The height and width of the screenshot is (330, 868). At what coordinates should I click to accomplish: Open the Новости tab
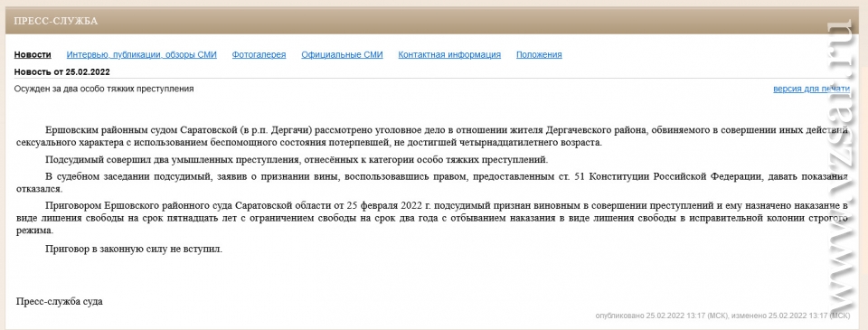click(x=33, y=54)
